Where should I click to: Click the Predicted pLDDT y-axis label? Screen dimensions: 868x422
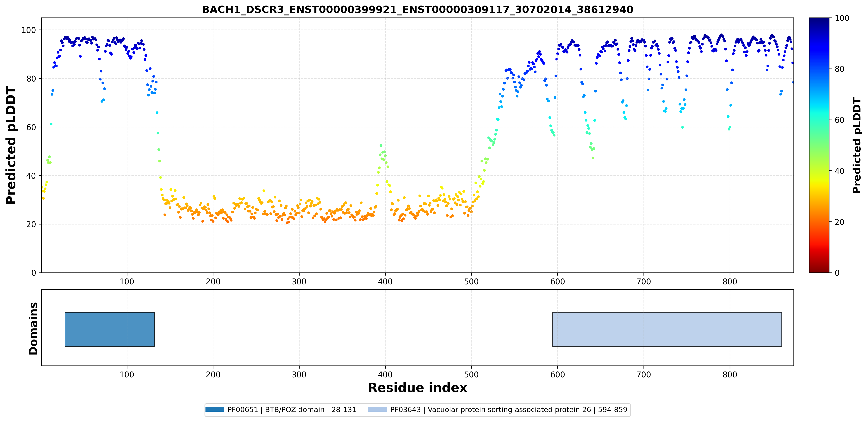point(11,145)
